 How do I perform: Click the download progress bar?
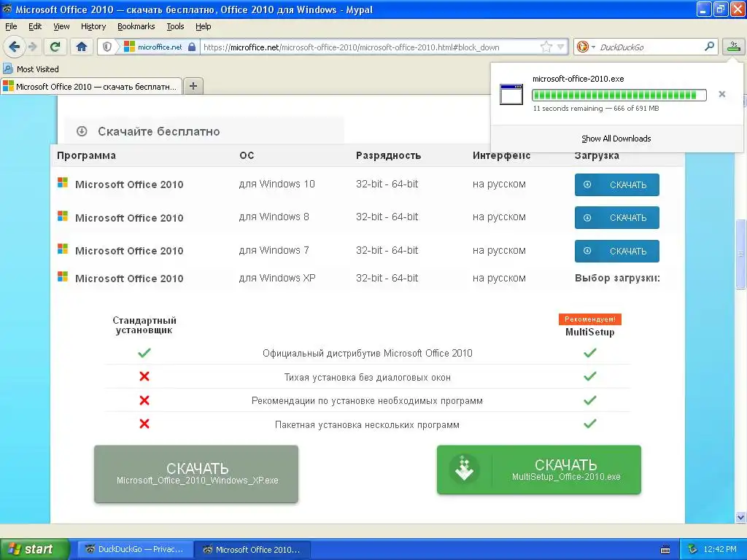[619, 95]
